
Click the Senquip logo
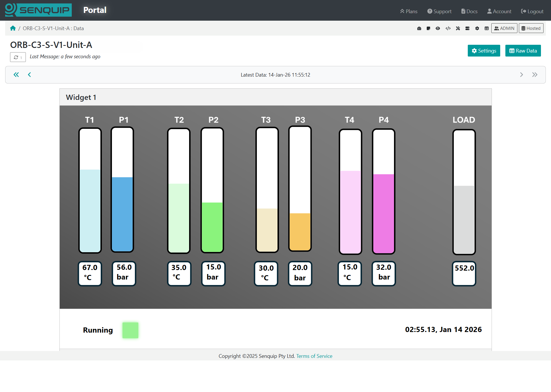tap(38, 10)
